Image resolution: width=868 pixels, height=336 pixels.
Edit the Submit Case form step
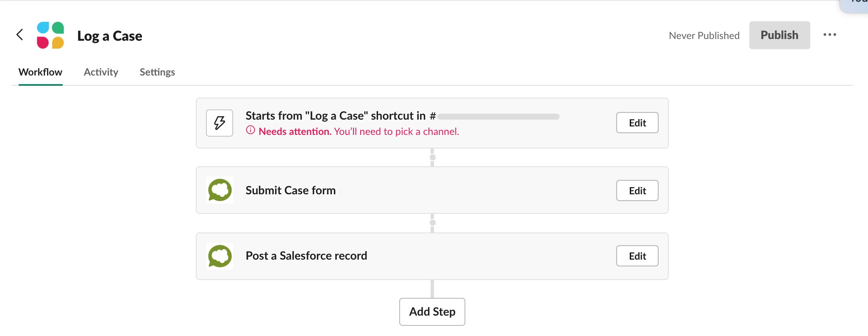(x=637, y=190)
